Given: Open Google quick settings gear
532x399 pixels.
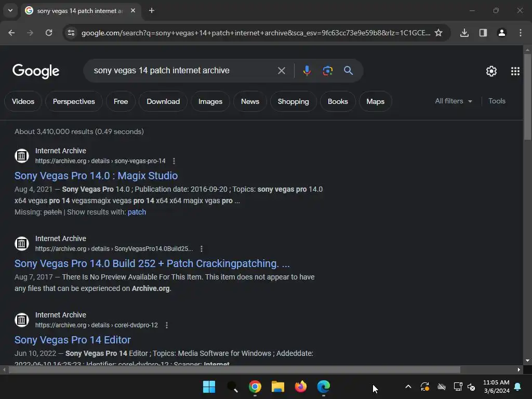Looking at the screenshot, I should coord(491,71).
